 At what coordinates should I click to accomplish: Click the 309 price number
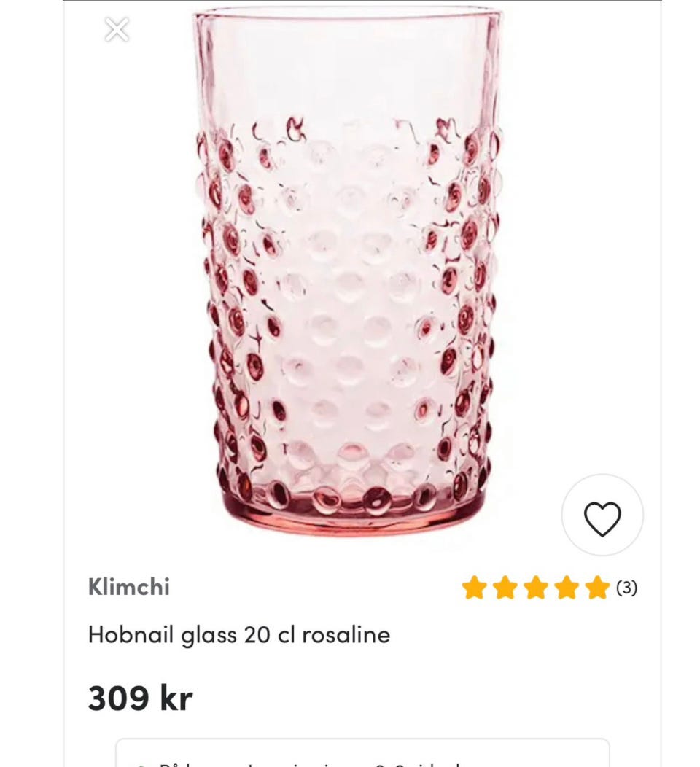pyautogui.click(x=117, y=698)
